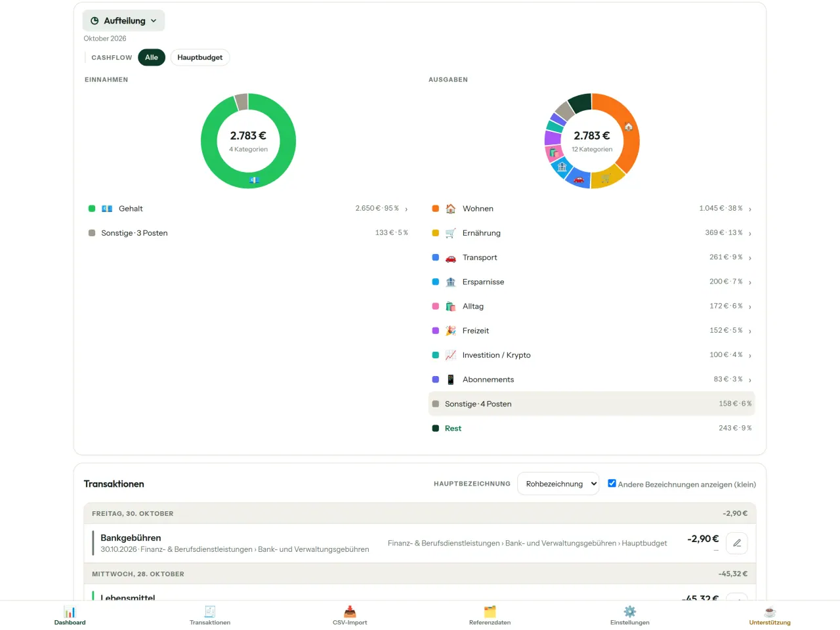
Task: Click the car icon next to Transport
Action: click(x=451, y=257)
